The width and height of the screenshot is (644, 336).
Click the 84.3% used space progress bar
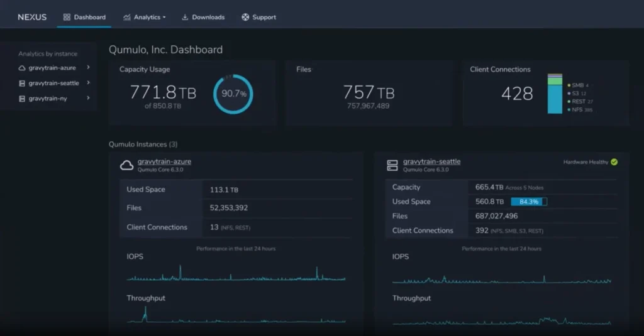(x=528, y=202)
